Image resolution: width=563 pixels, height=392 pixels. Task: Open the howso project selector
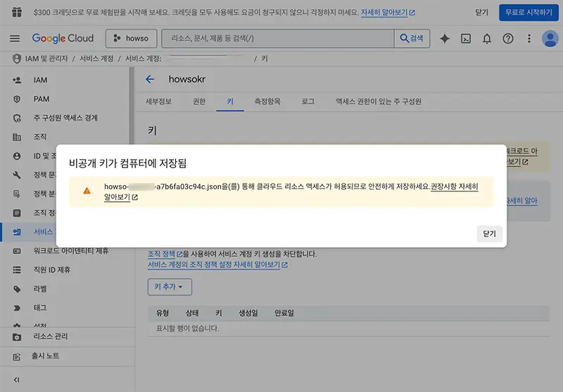pos(131,39)
